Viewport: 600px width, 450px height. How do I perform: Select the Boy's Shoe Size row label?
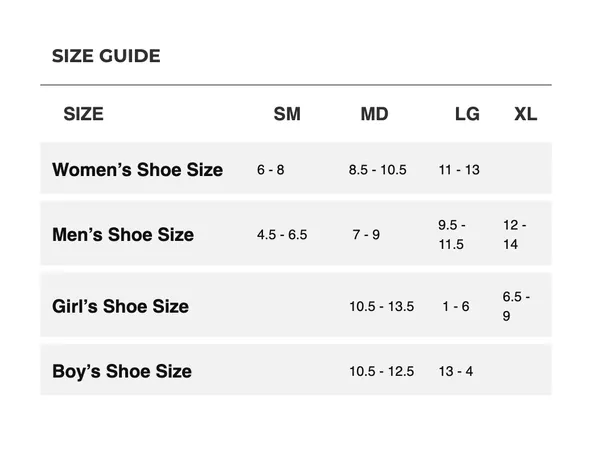click(122, 371)
